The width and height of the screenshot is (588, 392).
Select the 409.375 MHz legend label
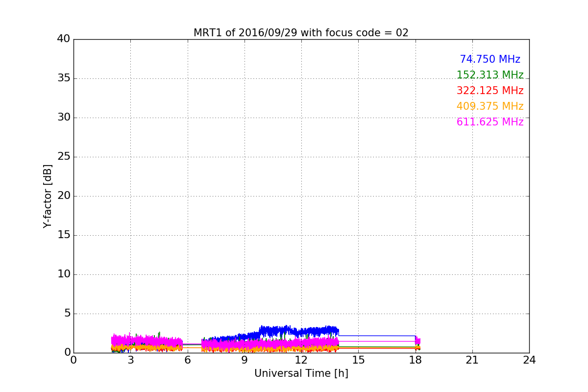pyautogui.click(x=490, y=106)
